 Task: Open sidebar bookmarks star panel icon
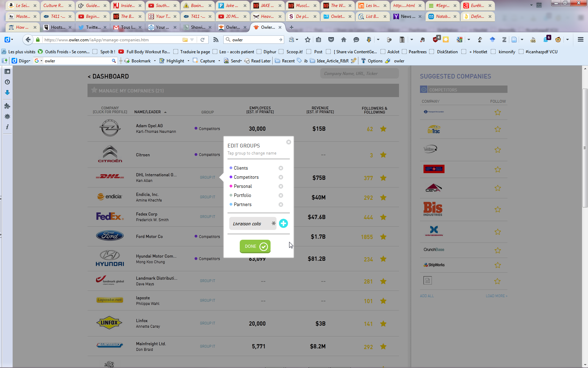(7, 71)
